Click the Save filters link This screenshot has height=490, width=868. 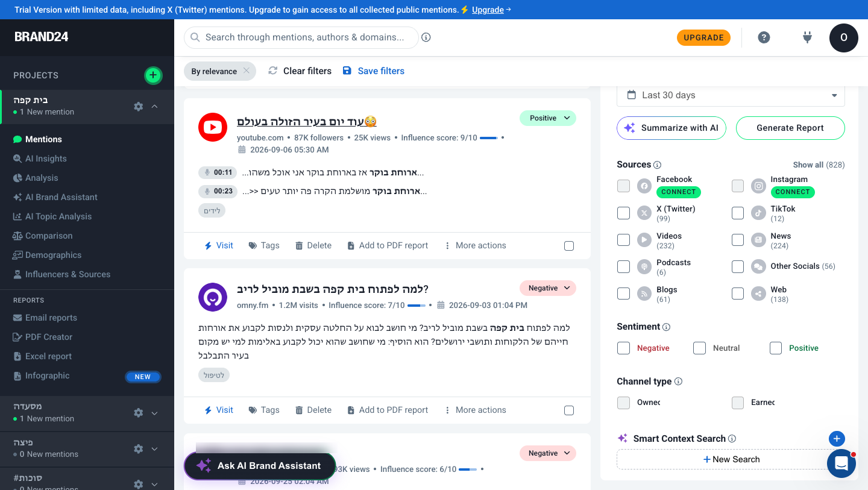374,71
